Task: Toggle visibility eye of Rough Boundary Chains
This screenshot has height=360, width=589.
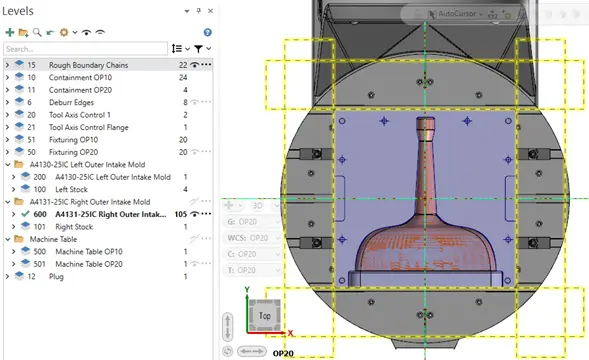Action: point(194,65)
